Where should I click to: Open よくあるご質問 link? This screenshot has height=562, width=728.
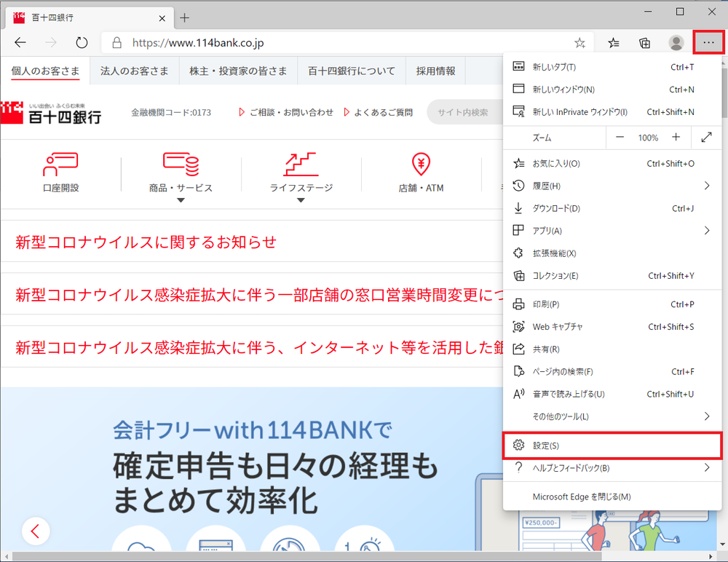379,112
